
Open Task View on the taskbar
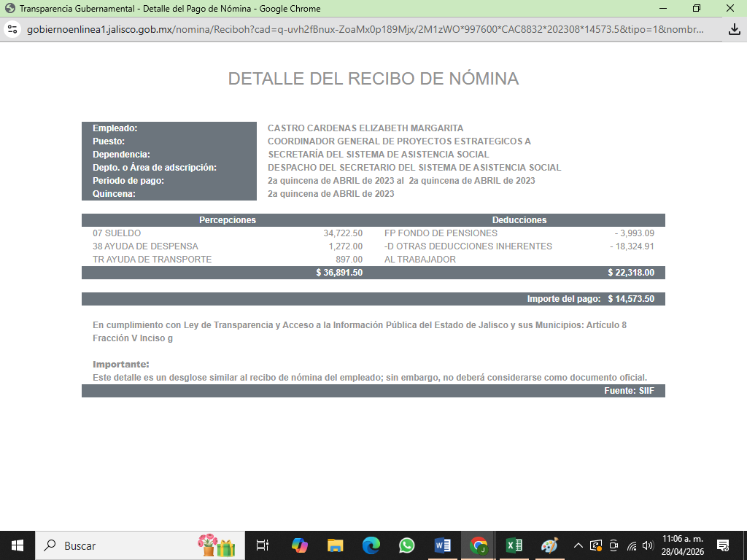tap(263, 545)
